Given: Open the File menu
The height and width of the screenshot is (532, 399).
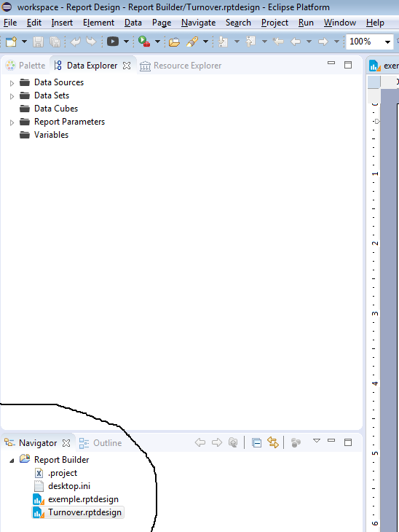Looking at the screenshot, I should (x=10, y=23).
